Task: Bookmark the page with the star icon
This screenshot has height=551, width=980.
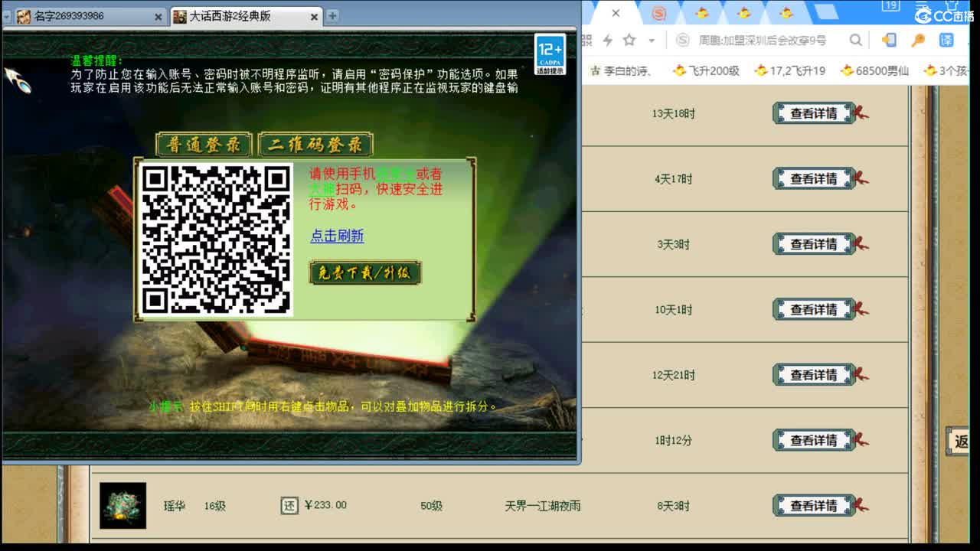Action: coord(629,40)
